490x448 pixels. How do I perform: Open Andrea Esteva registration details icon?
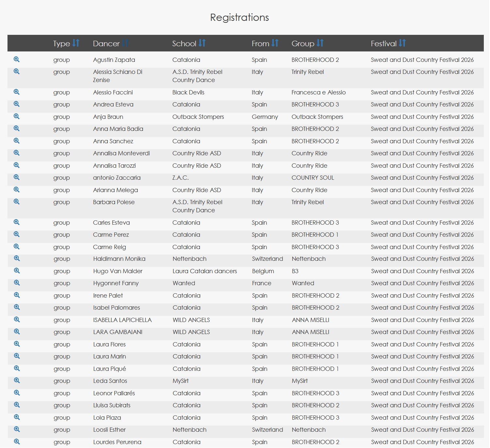pyautogui.click(x=17, y=104)
